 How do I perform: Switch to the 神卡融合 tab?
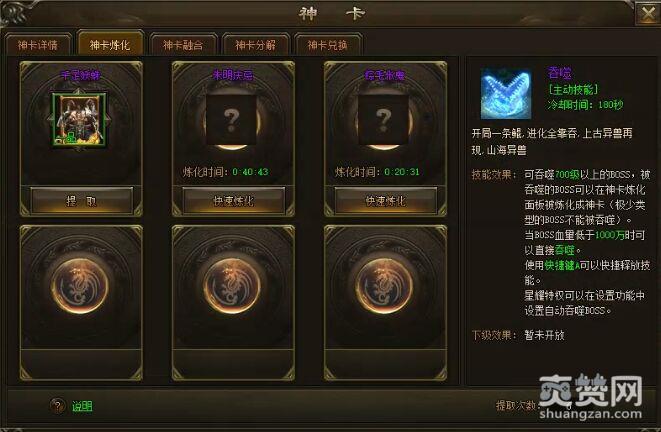click(x=183, y=45)
